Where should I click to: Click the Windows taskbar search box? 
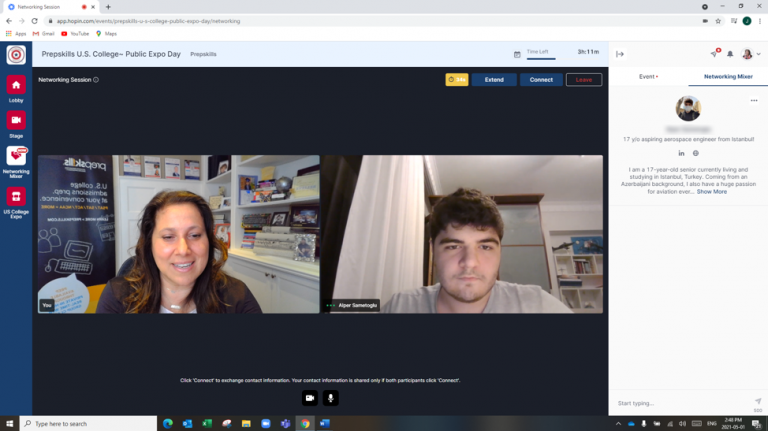tap(88, 424)
